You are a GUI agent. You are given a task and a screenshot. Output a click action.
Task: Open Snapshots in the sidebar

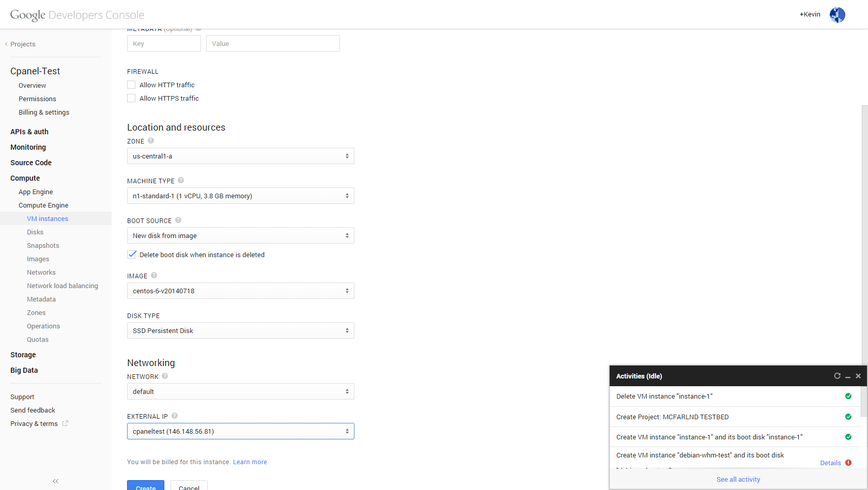(x=43, y=246)
